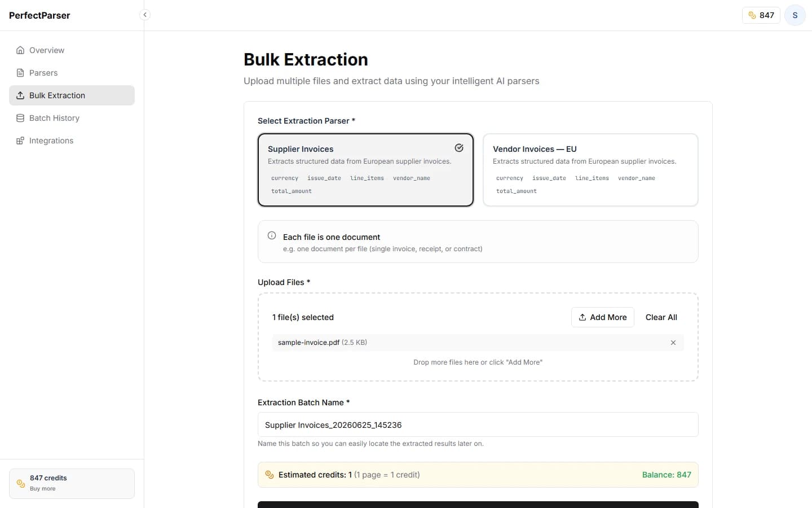Click the file drop zone hint text
Screen dimensions: 812x508
coord(478,362)
